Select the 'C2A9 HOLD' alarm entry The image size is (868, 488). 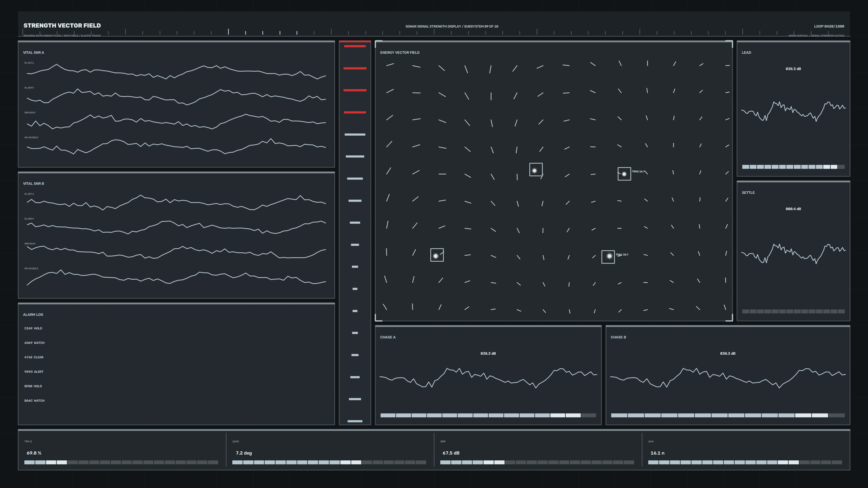33,328
